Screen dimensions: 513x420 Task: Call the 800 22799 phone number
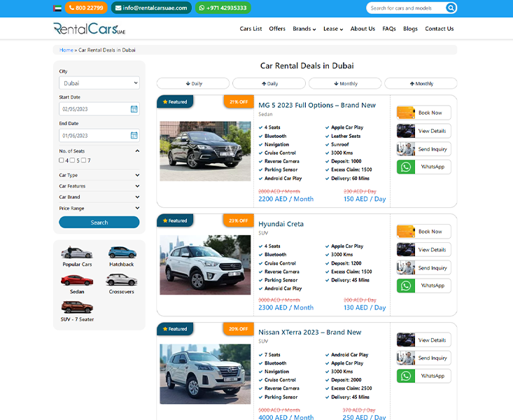[x=86, y=8]
